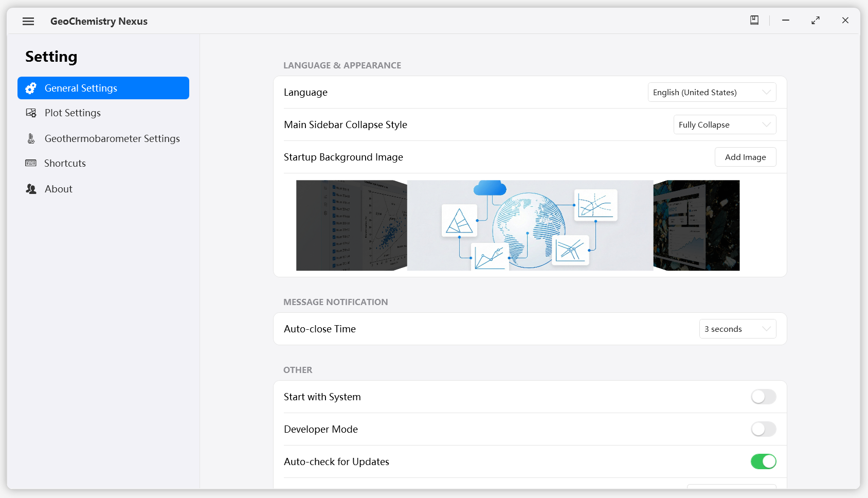Close the GeoChemistry Nexus window

click(845, 21)
